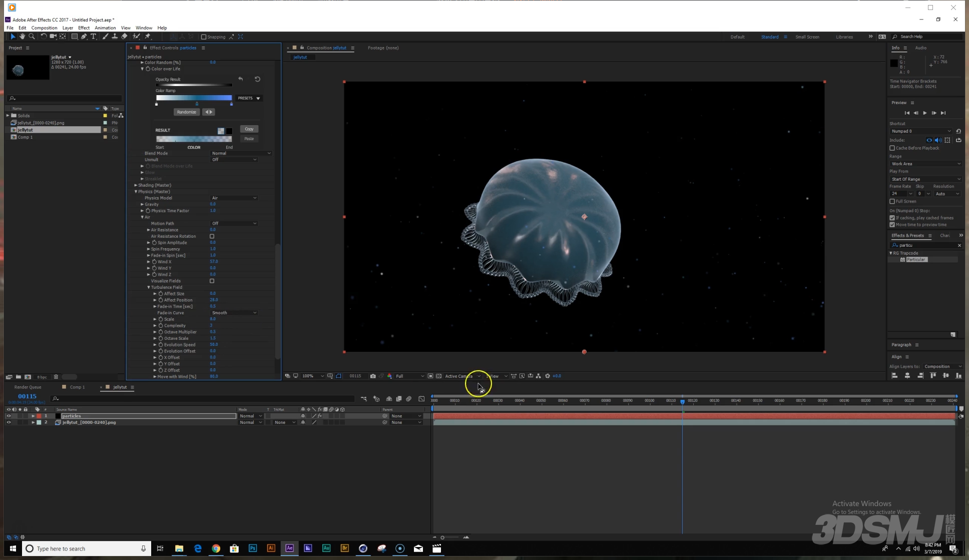
Task: Open viewer magnification 100% dropdown
Action: 312,376
